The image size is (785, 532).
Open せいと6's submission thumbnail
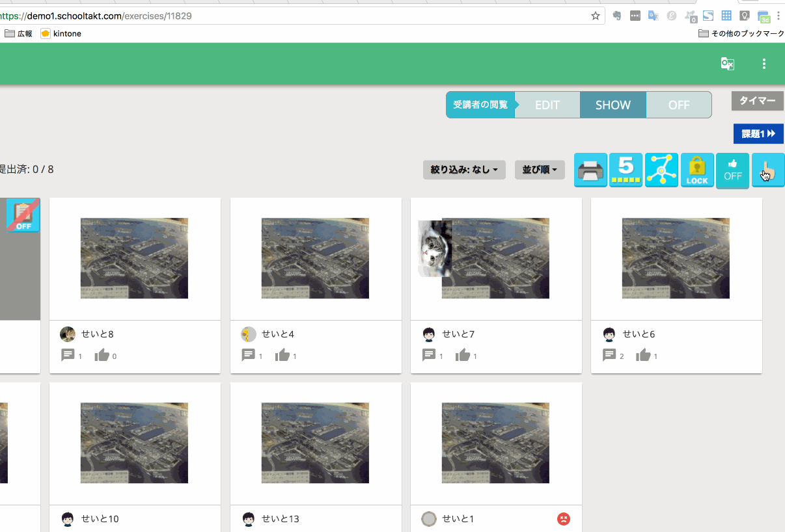[676, 258]
